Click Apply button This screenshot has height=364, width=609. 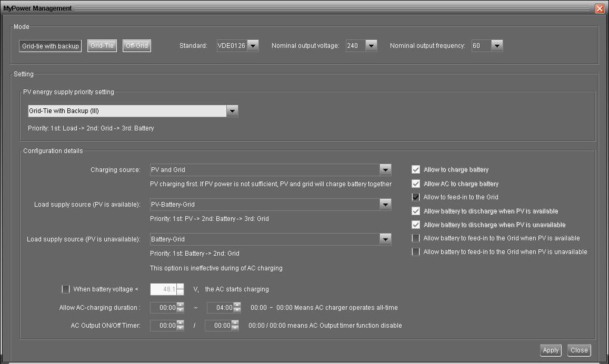[551, 350]
